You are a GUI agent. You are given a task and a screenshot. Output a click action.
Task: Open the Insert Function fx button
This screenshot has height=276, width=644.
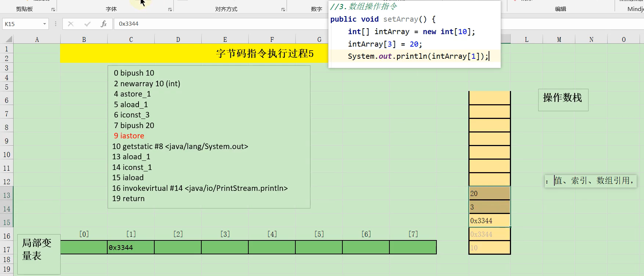click(104, 24)
